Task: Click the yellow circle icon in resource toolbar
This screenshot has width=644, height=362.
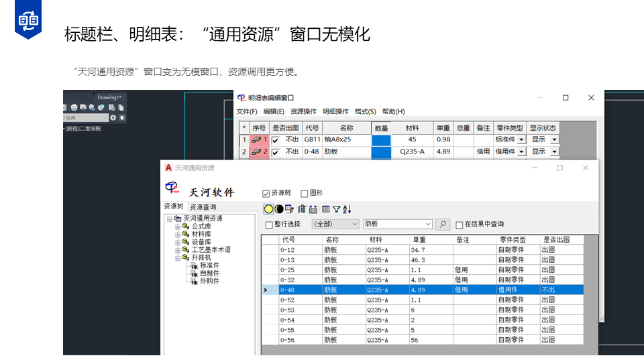Action: (268, 209)
